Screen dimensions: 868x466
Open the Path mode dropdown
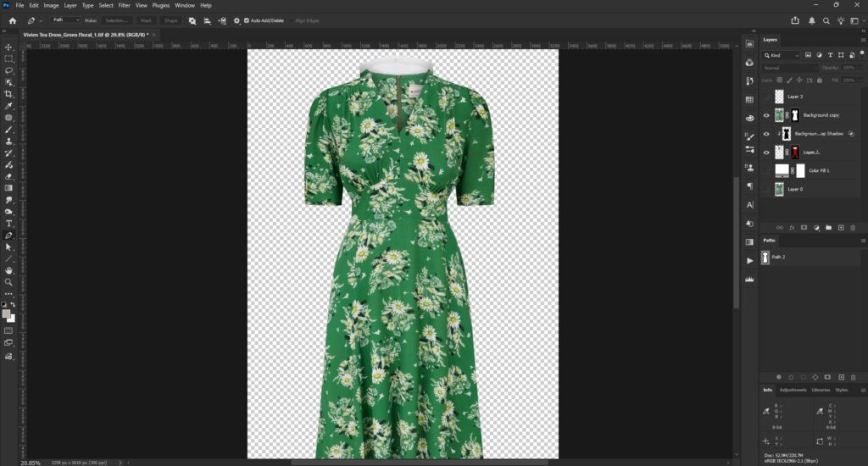pos(66,20)
